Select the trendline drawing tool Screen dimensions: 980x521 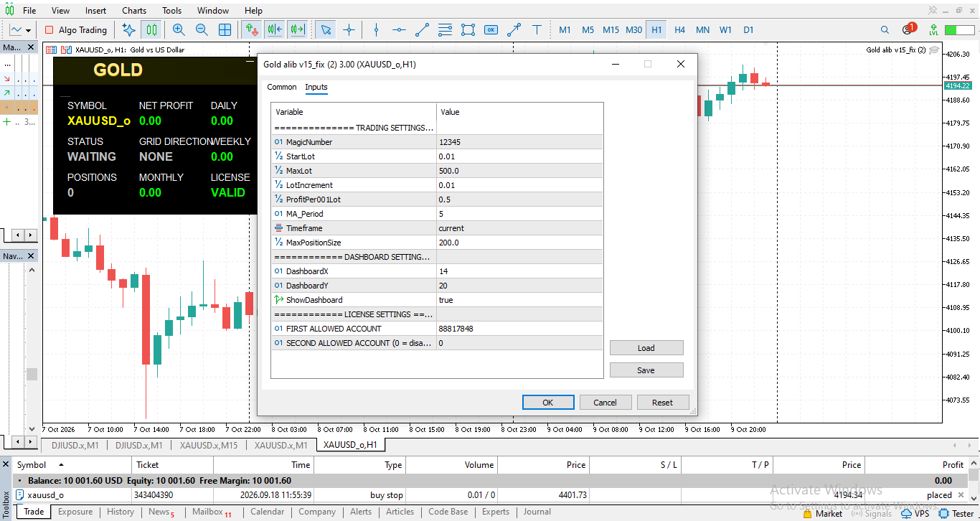(422, 30)
